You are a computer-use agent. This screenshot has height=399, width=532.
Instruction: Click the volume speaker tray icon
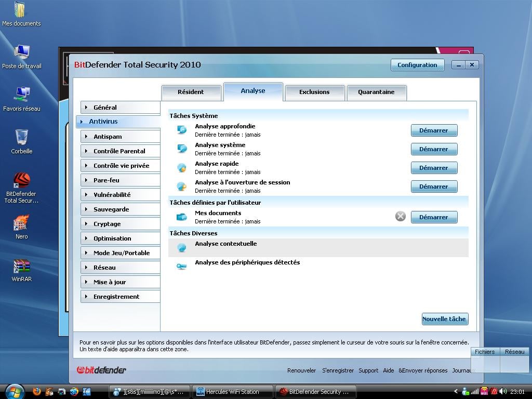[x=503, y=392]
